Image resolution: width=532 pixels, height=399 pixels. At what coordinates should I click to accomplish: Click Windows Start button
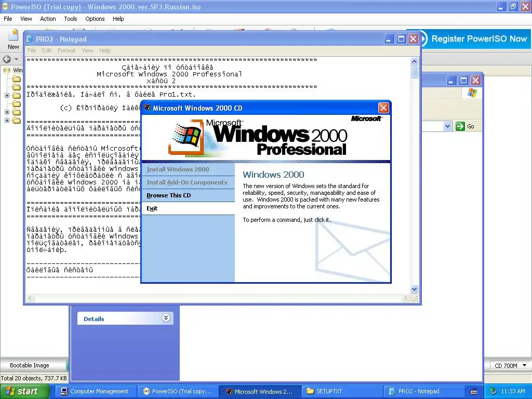point(24,391)
